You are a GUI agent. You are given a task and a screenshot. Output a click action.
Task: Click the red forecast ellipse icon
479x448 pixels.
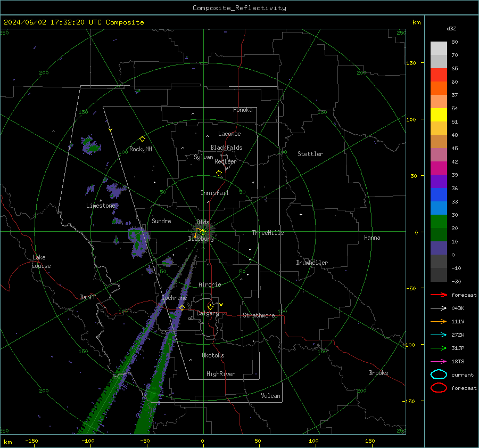click(439, 388)
